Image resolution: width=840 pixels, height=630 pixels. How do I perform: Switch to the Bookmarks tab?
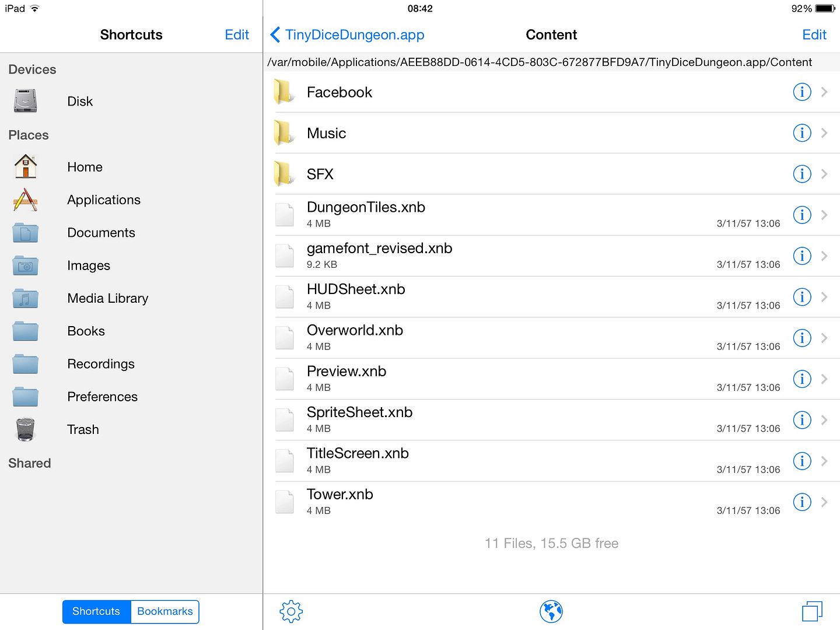(165, 611)
